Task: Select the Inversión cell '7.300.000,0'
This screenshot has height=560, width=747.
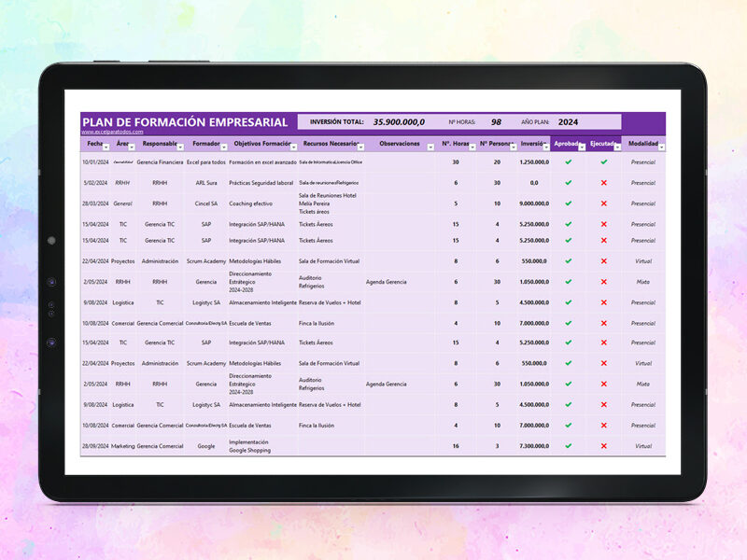Action: pos(534,446)
